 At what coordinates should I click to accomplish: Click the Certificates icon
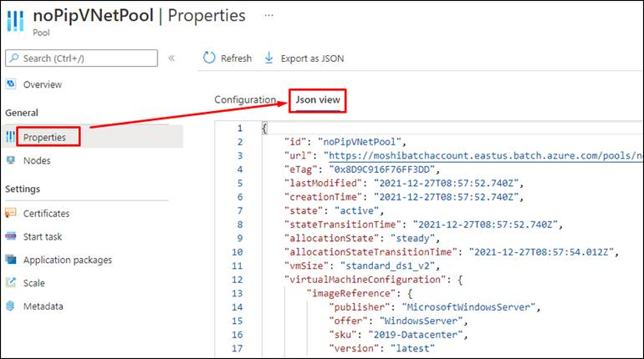[11, 213]
